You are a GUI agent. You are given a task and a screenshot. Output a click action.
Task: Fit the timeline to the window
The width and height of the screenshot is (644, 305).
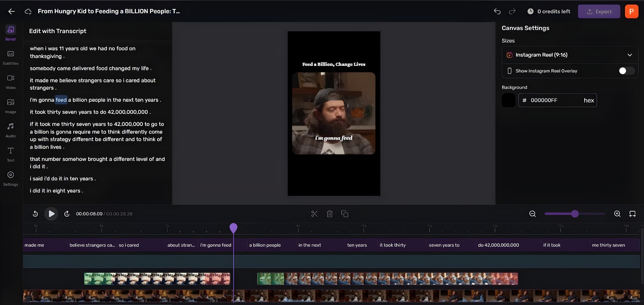coord(632,214)
